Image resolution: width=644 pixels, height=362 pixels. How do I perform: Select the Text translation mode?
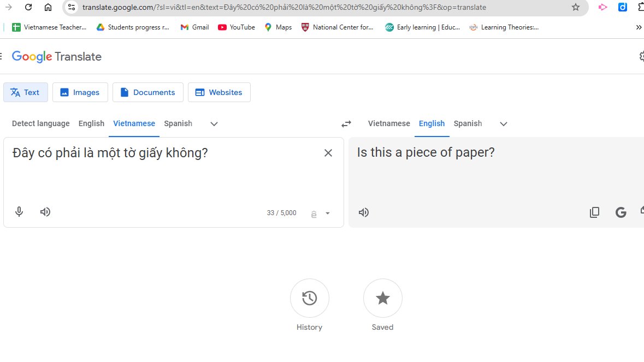[x=26, y=92]
